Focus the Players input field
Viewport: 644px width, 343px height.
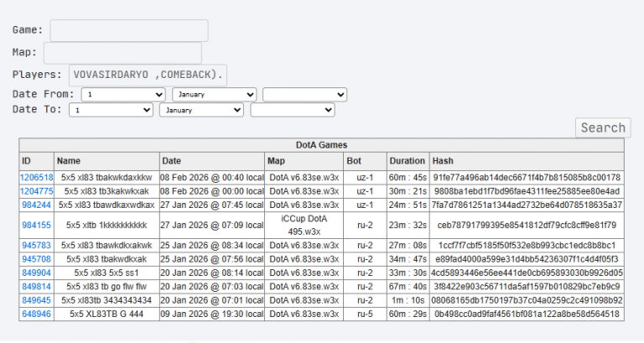pyautogui.click(x=148, y=75)
